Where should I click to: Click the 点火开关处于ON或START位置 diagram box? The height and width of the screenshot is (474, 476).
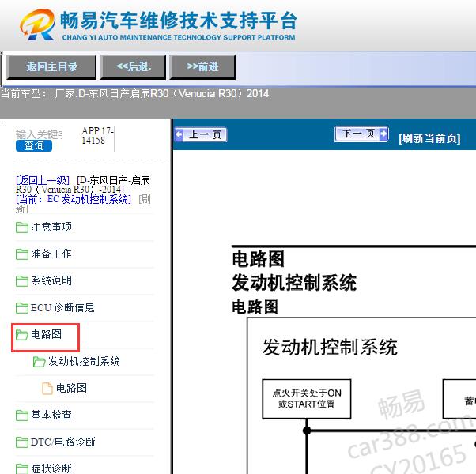(x=307, y=399)
